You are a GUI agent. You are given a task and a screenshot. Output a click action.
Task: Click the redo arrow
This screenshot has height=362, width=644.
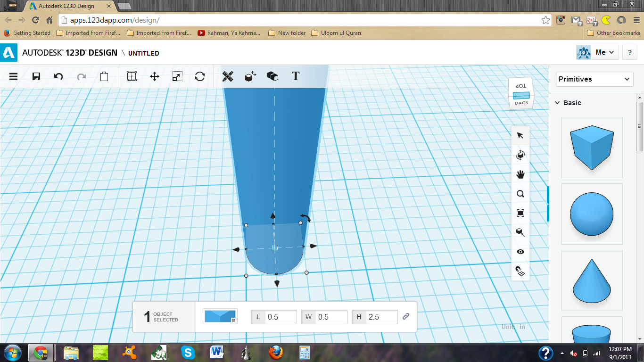(x=82, y=76)
